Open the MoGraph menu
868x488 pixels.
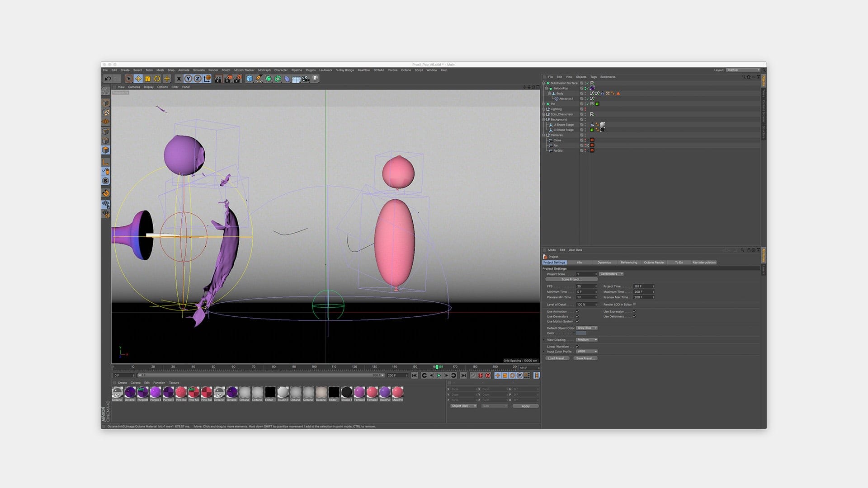(264, 70)
